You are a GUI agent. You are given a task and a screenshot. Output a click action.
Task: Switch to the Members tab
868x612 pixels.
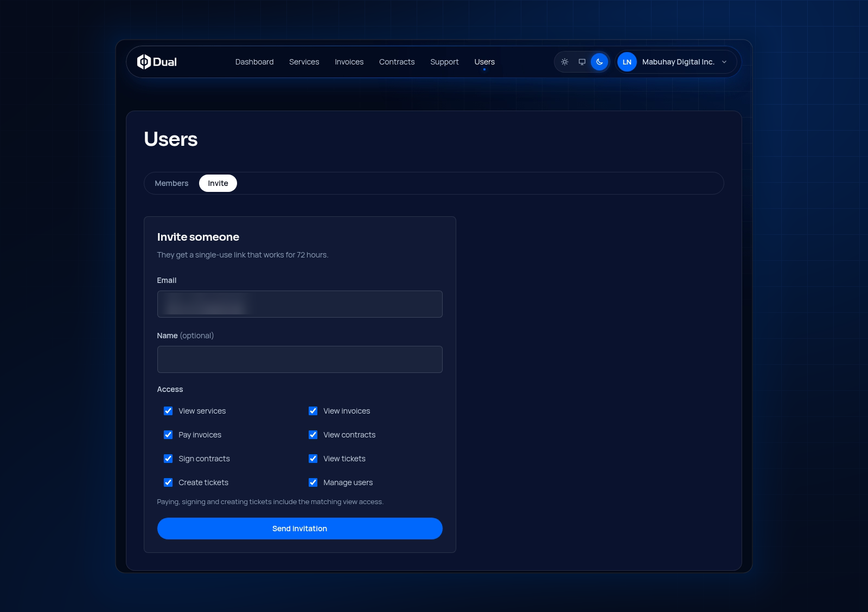click(x=171, y=183)
